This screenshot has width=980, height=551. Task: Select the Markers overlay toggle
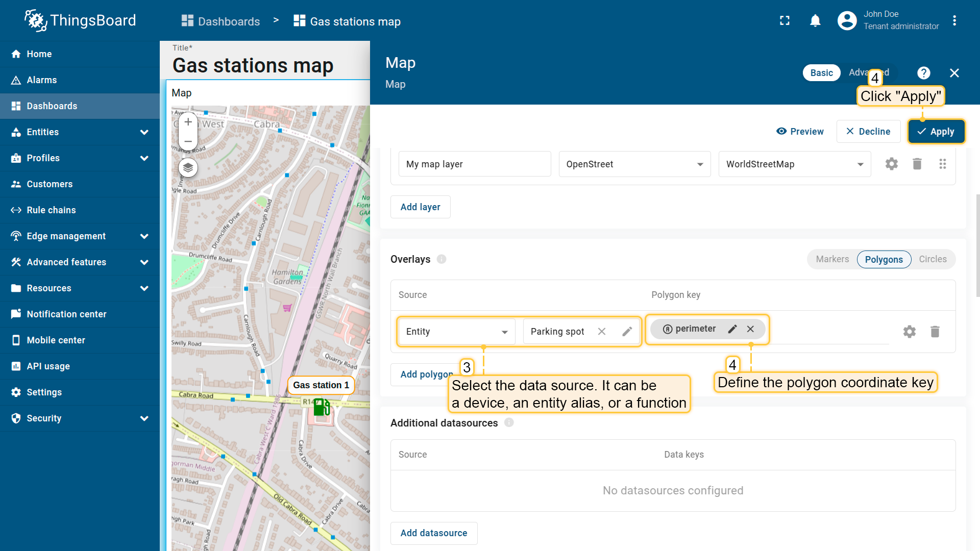832,259
